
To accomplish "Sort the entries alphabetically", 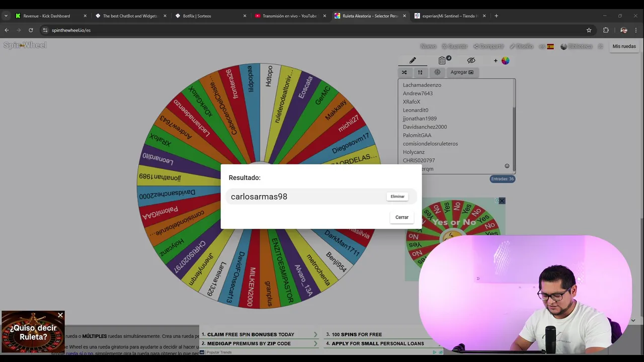I will click(x=420, y=72).
